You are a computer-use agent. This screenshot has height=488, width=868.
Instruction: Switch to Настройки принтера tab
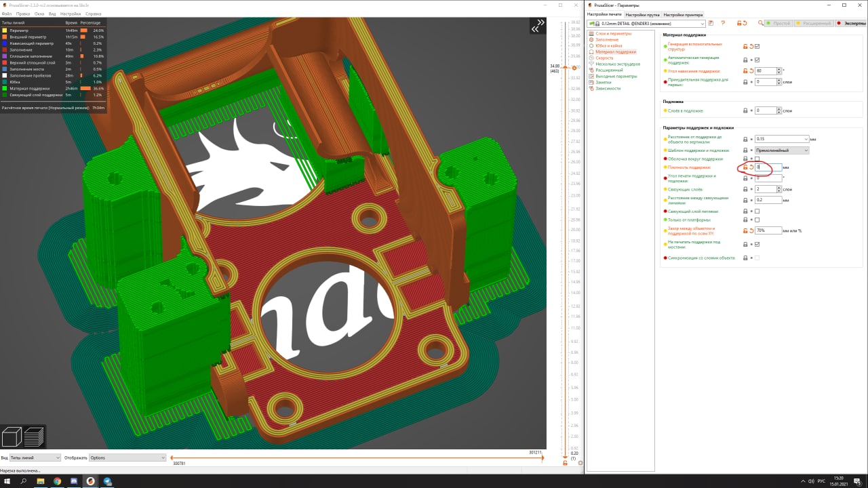point(683,14)
